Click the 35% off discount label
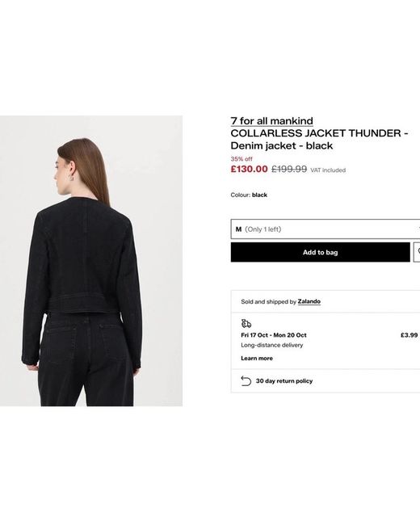The width and height of the screenshot is (420, 525). (x=241, y=158)
